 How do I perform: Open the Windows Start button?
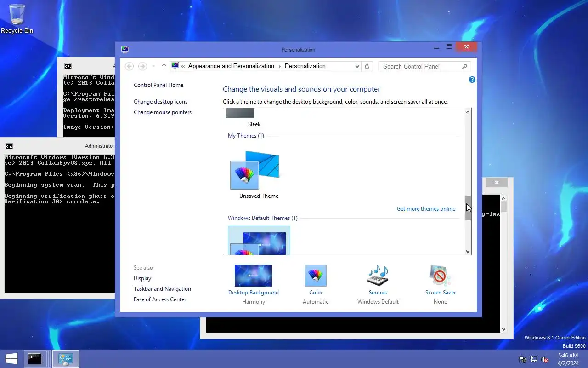11,359
